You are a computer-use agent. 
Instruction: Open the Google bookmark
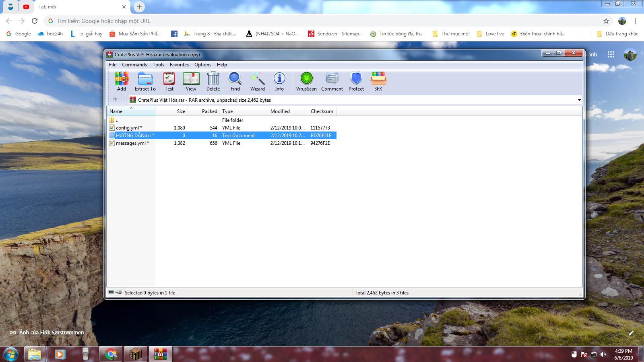tap(19, 34)
